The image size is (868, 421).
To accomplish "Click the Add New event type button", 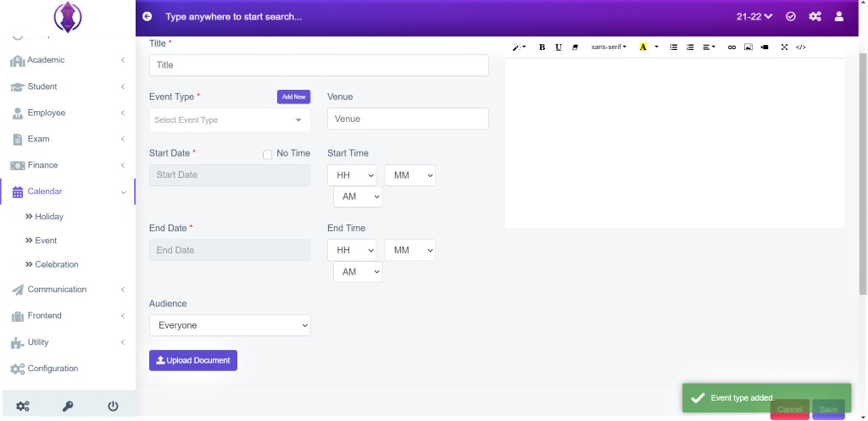I will pos(293,97).
